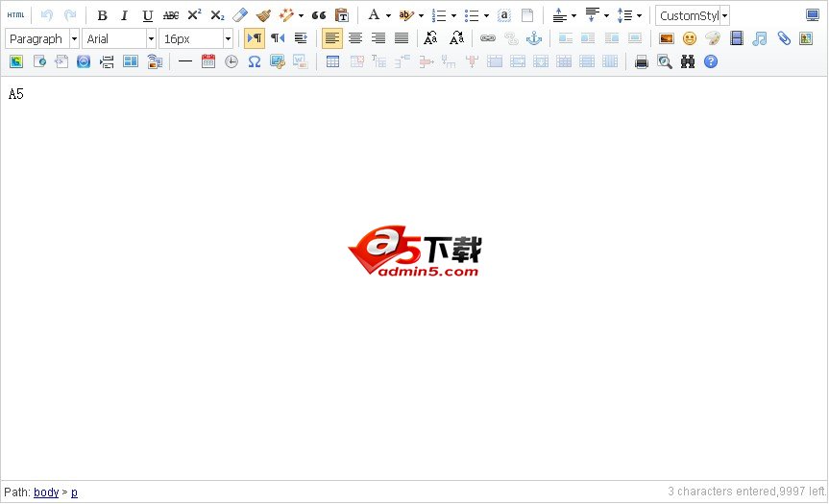Image resolution: width=829 pixels, height=504 pixels.
Task: Expand the line spacing dropdown arrow
Action: 639,16
